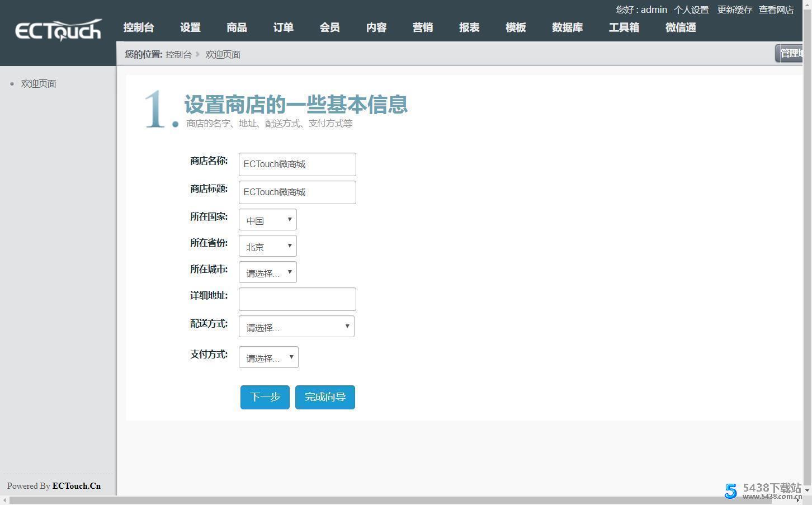
Task: Expand the 所在省份 dropdown
Action: (x=268, y=246)
